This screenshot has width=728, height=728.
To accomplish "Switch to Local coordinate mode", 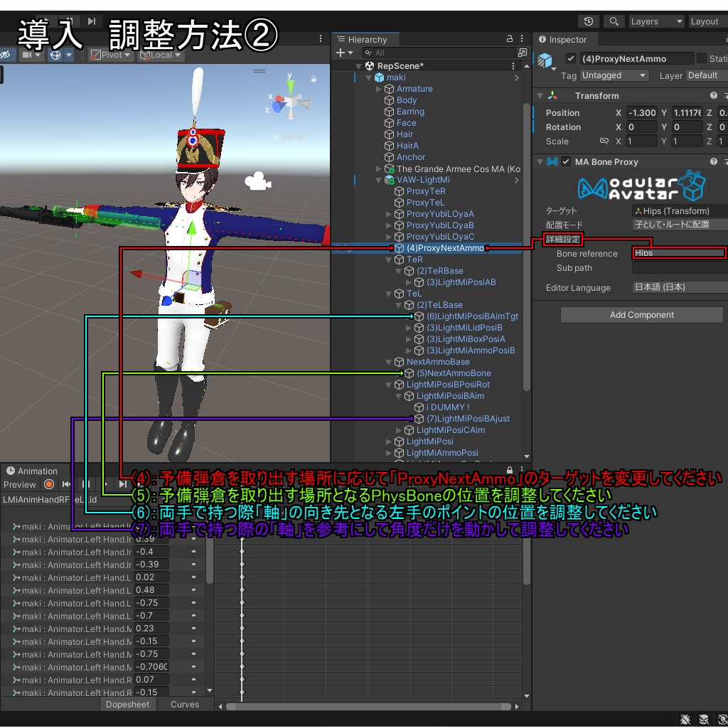I will [x=159, y=55].
